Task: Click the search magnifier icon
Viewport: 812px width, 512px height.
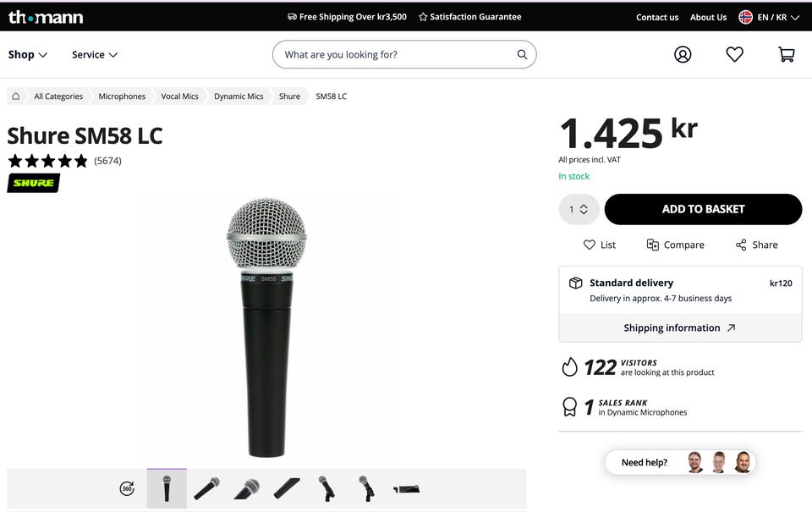Action: [522, 55]
